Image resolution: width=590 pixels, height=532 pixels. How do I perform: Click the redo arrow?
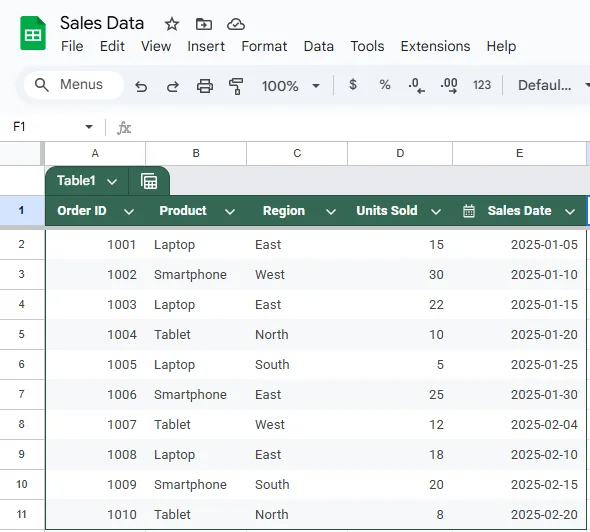pyautogui.click(x=173, y=86)
